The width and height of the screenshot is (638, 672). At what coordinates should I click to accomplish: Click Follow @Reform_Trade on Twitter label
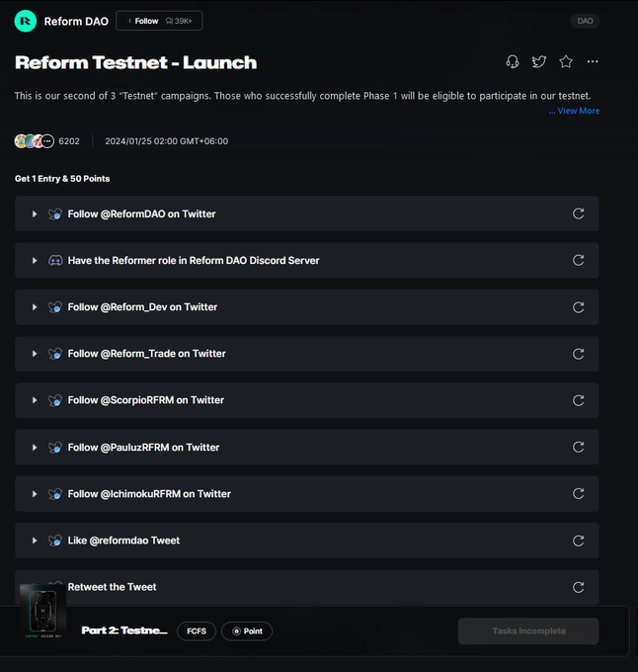pos(147,354)
